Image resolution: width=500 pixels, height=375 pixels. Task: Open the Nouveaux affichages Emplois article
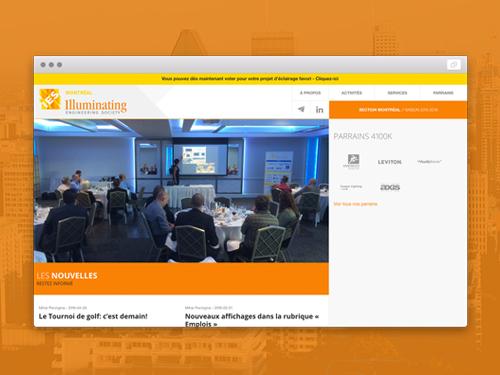(x=252, y=320)
